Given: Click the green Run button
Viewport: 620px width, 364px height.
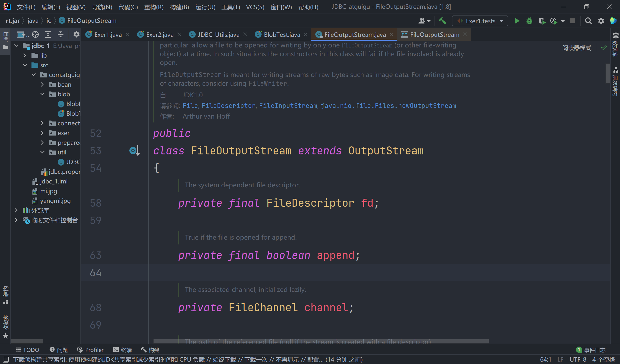Looking at the screenshot, I should point(517,21).
